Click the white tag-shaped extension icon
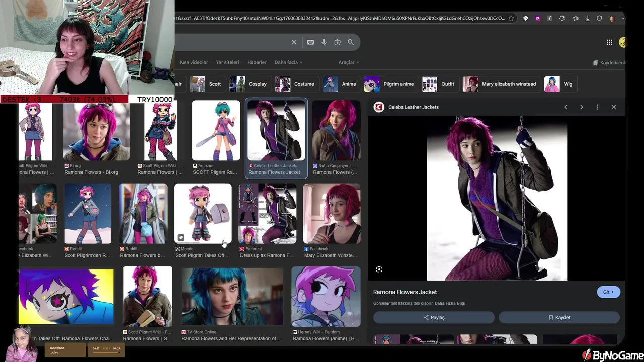This screenshot has height=362, width=644. coord(525,18)
